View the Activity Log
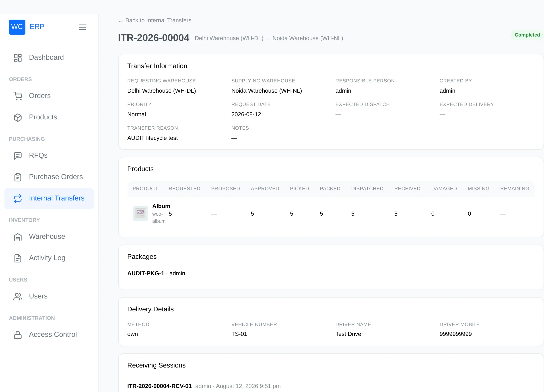This screenshot has height=392, width=544. click(x=49, y=258)
